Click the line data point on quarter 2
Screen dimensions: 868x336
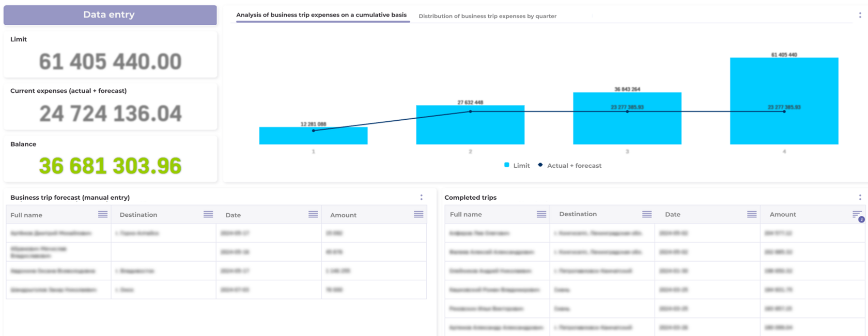click(470, 111)
